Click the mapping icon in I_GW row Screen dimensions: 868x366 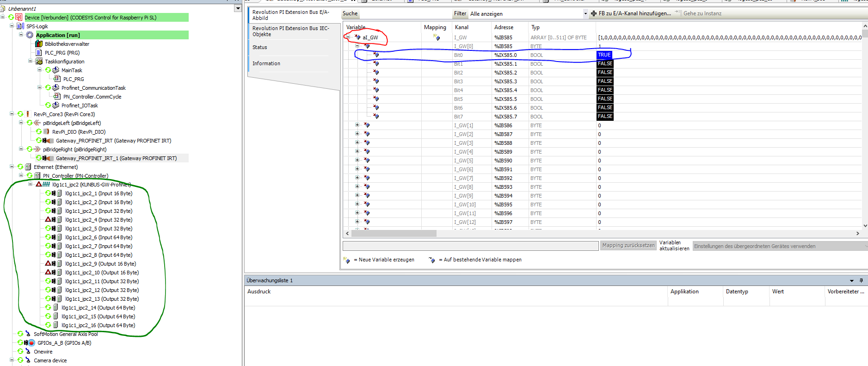pos(436,37)
